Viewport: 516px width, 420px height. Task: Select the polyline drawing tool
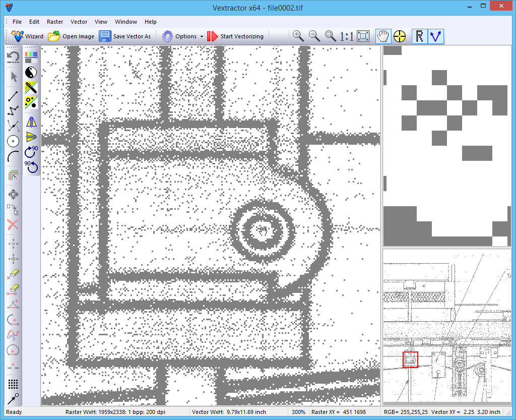[x=14, y=111]
